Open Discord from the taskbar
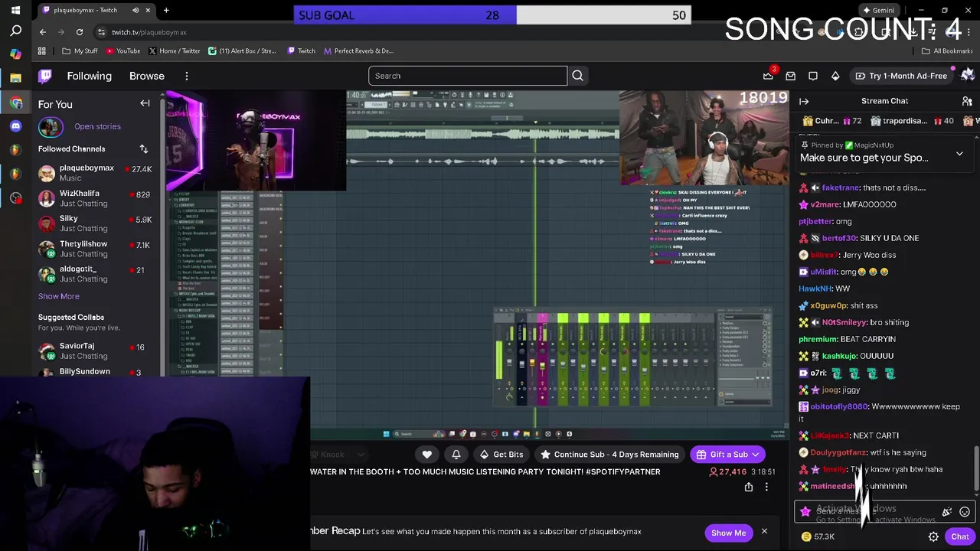The image size is (980, 551). coord(15,126)
